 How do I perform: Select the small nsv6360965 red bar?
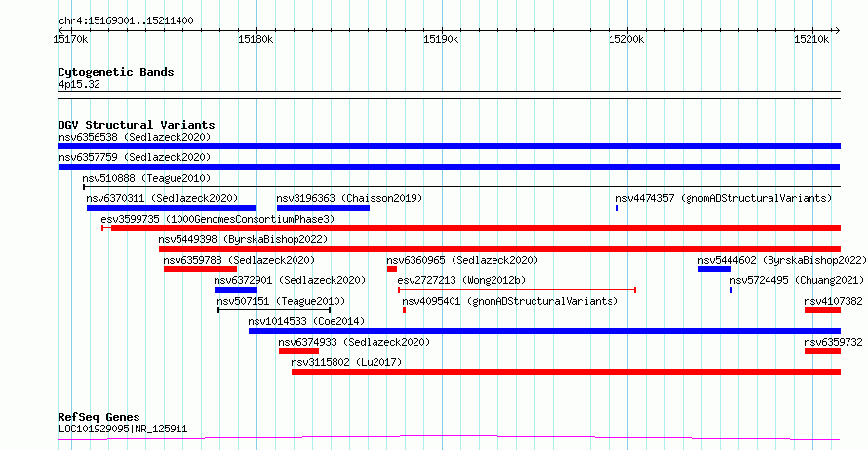click(392, 269)
